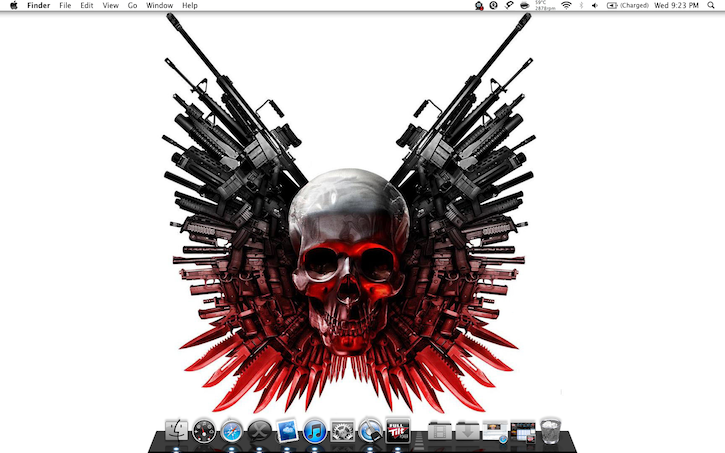Open the volume control in menu bar
This screenshot has width=725, height=453.
tap(595, 6)
